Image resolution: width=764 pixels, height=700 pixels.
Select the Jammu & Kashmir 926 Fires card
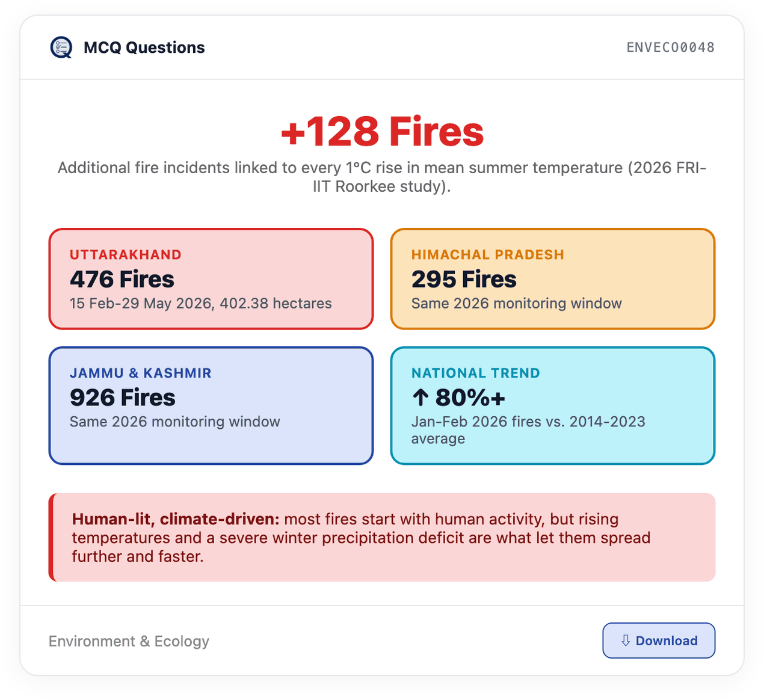pyautogui.click(x=211, y=405)
